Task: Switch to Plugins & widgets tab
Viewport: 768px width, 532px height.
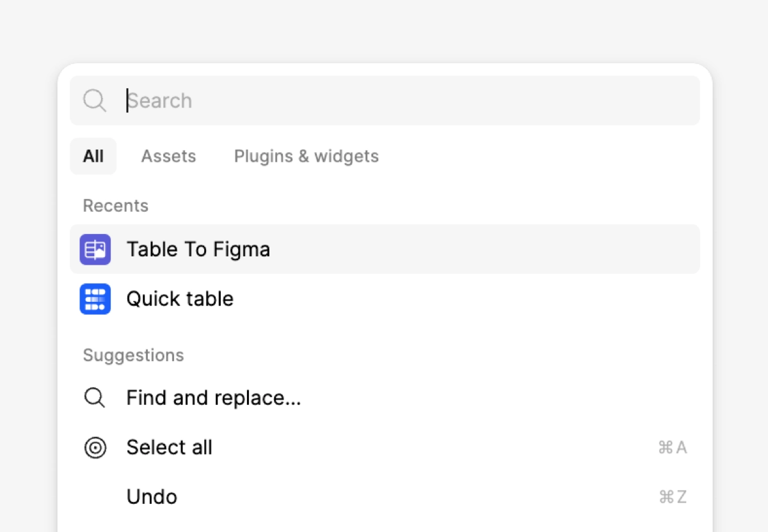Action: tap(307, 156)
